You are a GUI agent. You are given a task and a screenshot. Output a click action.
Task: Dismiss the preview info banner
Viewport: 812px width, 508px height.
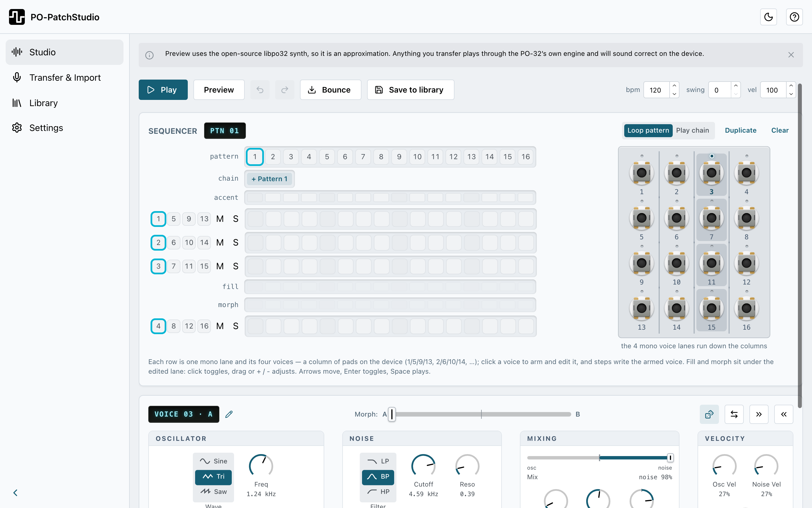click(791, 55)
